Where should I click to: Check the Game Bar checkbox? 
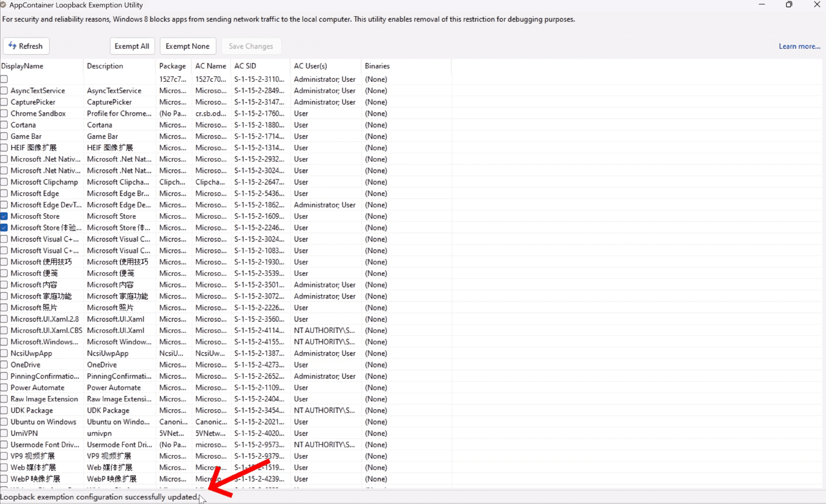coord(4,136)
